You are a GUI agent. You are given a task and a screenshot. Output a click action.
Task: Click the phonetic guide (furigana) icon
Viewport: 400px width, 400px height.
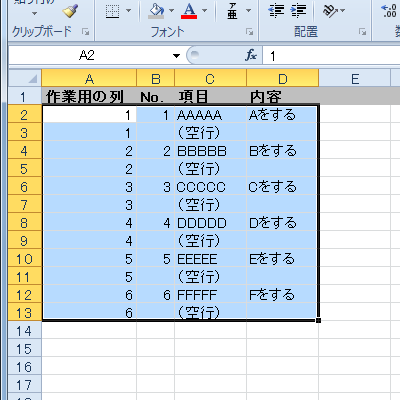(232, 11)
